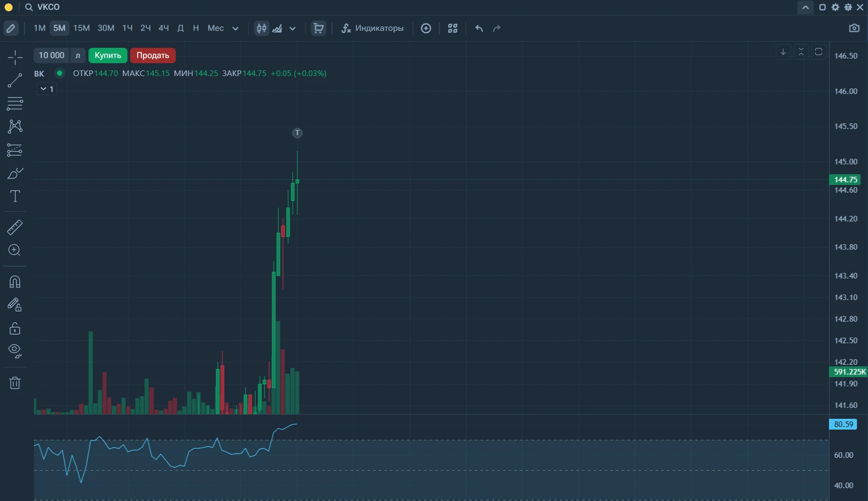Click the yellow dot window indicator

tap(9, 7)
